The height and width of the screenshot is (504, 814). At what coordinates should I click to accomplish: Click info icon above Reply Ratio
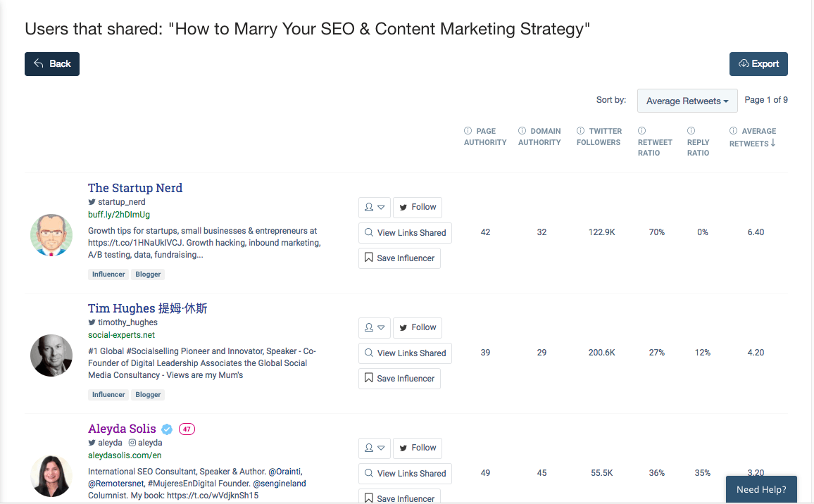click(x=691, y=131)
